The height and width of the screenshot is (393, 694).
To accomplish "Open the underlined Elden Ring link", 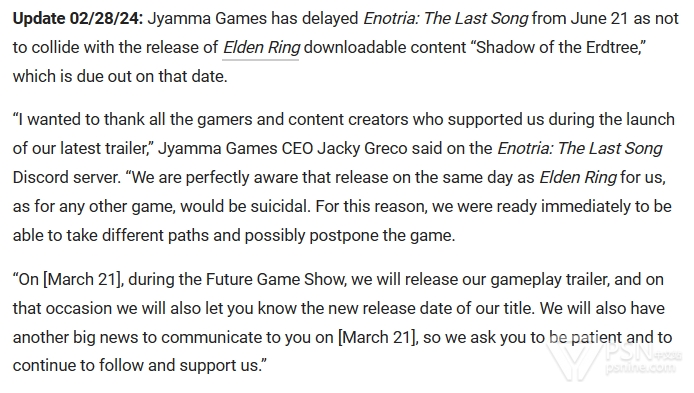I will 261,47.
